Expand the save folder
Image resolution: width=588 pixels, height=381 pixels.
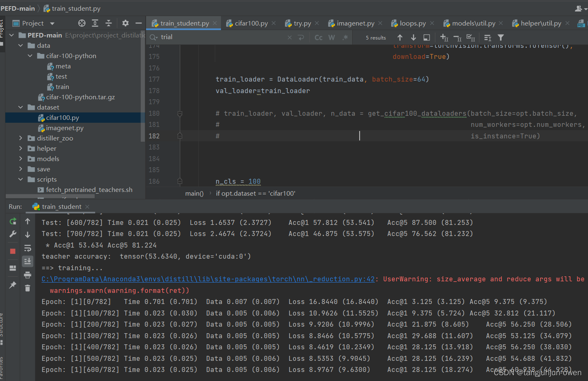click(x=21, y=169)
